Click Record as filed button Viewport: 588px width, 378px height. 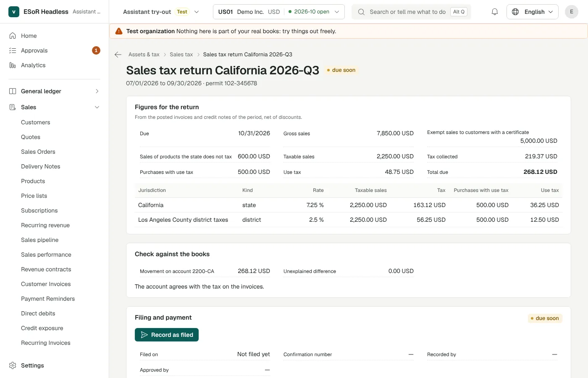(x=167, y=335)
